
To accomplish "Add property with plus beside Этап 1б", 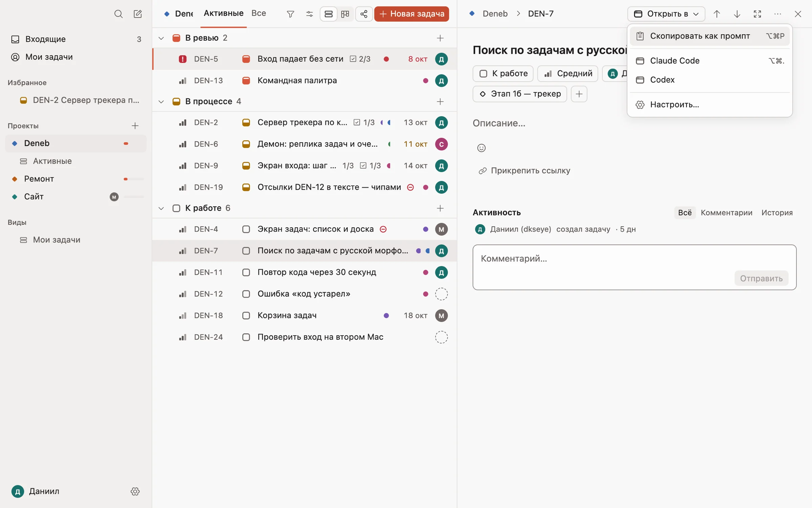I will pyautogui.click(x=579, y=94).
